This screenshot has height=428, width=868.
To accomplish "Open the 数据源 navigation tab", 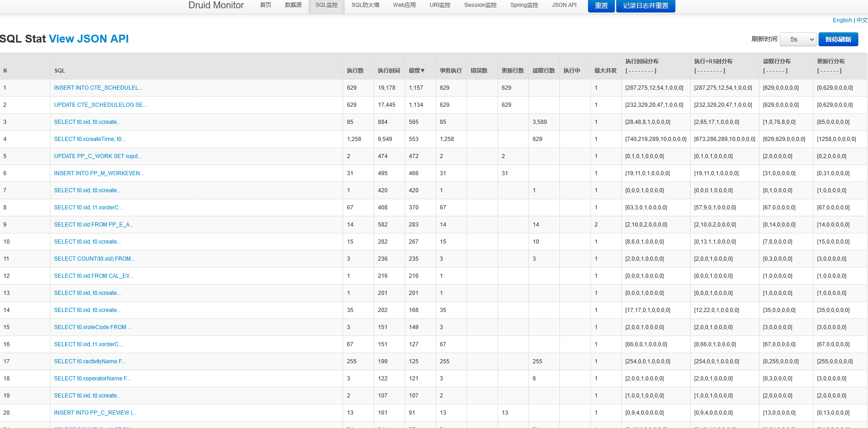I will [x=293, y=5].
